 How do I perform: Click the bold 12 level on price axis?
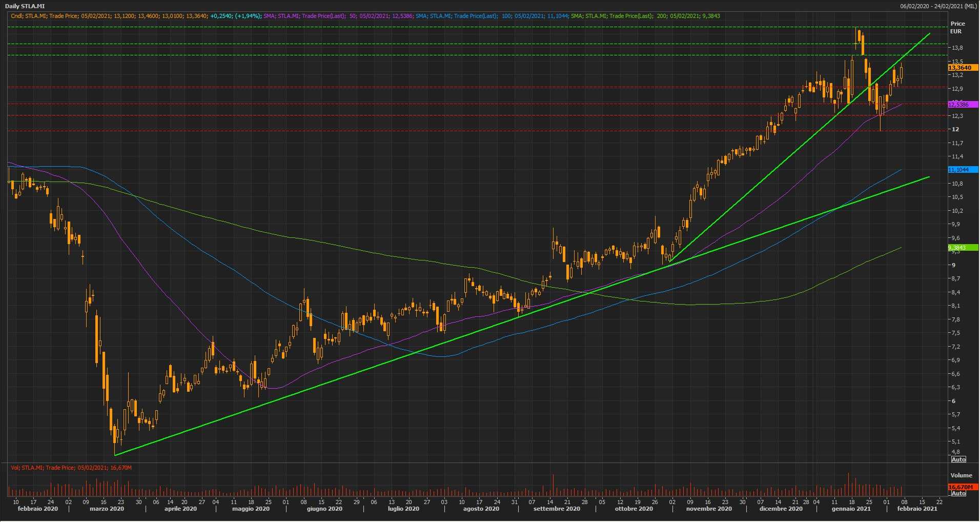pyautogui.click(x=955, y=129)
